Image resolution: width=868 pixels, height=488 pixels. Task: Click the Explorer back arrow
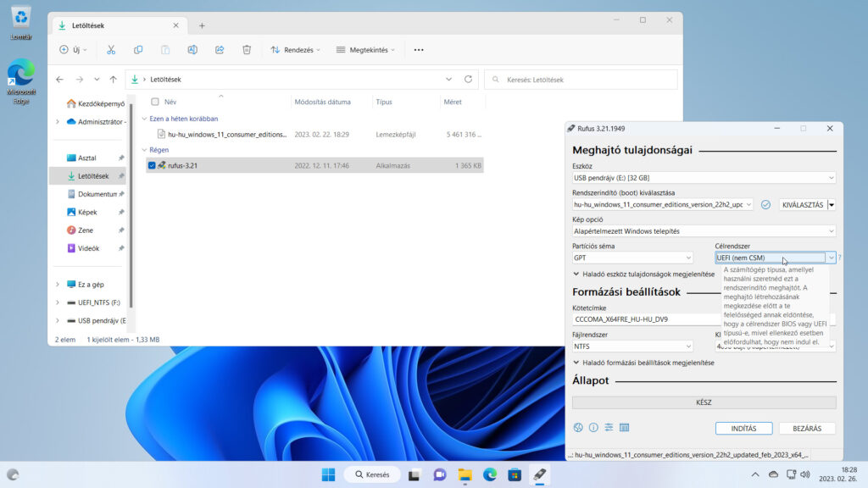[x=60, y=80]
